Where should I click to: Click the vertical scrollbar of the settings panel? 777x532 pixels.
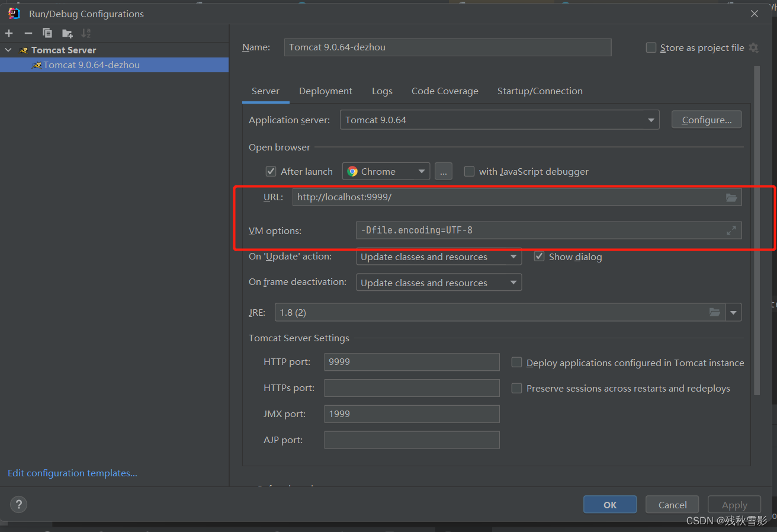point(756,231)
